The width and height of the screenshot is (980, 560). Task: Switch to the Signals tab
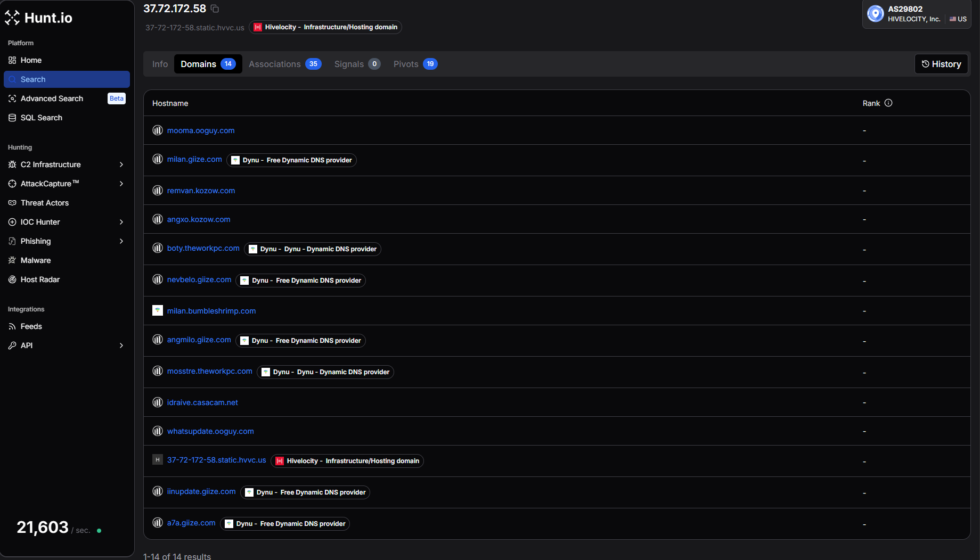pyautogui.click(x=357, y=64)
